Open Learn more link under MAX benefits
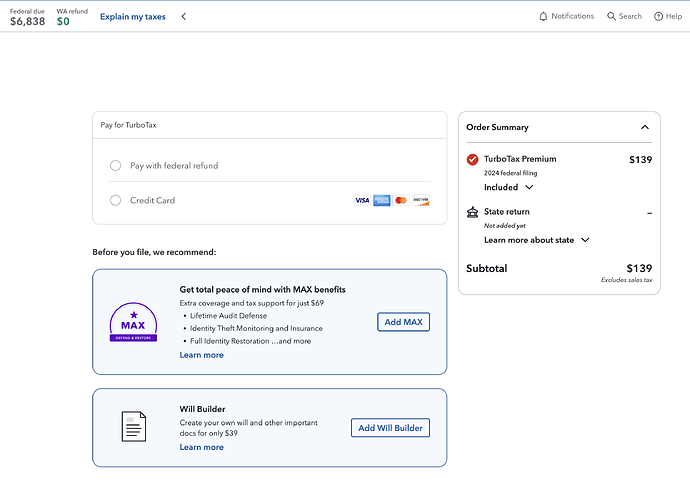This screenshot has width=690, height=490. pyautogui.click(x=201, y=355)
